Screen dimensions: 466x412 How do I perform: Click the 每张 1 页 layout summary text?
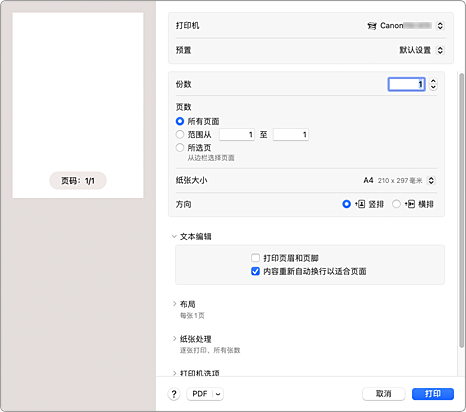[x=192, y=316]
